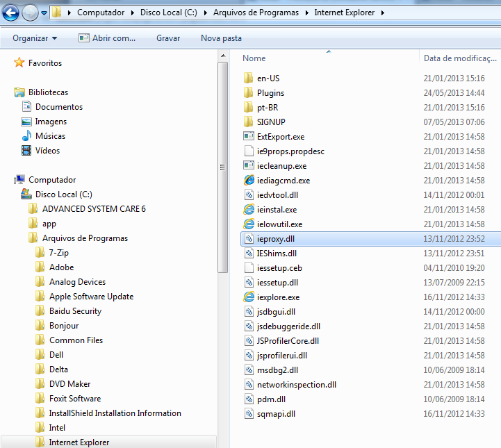This screenshot has height=448, width=501.
Task: Expand the arrow after Disco Local (C:) breadcrumb
Action: click(206, 13)
